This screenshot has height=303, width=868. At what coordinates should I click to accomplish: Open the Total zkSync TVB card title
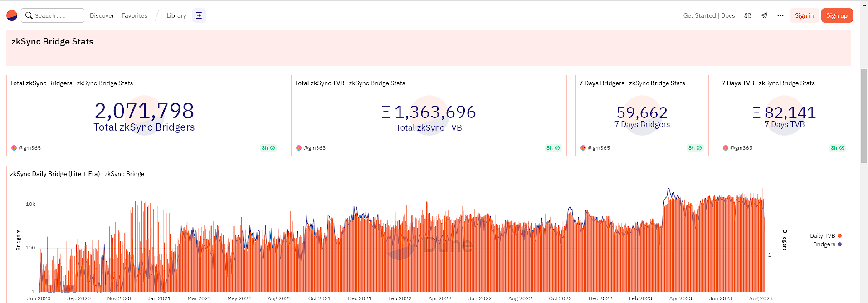320,83
